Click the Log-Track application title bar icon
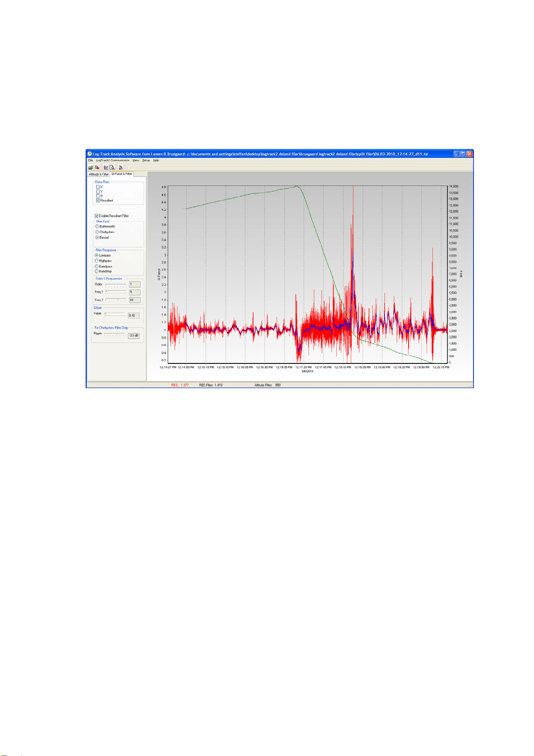Image resolution: width=534 pixels, height=756 pixels. 89,154
